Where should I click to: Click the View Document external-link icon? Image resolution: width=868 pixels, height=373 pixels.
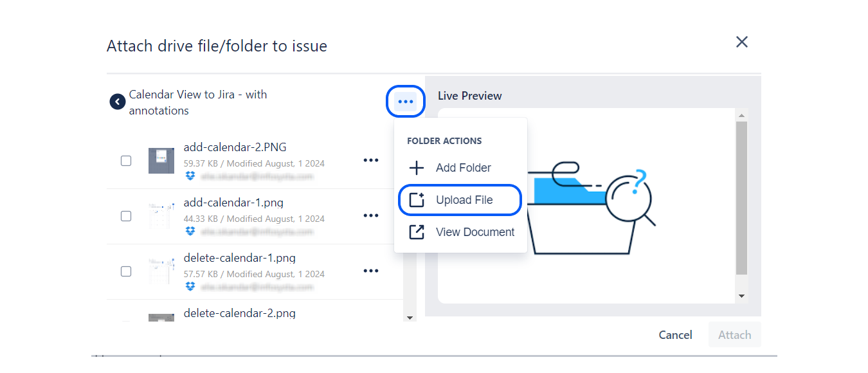[x=417, y=232]
